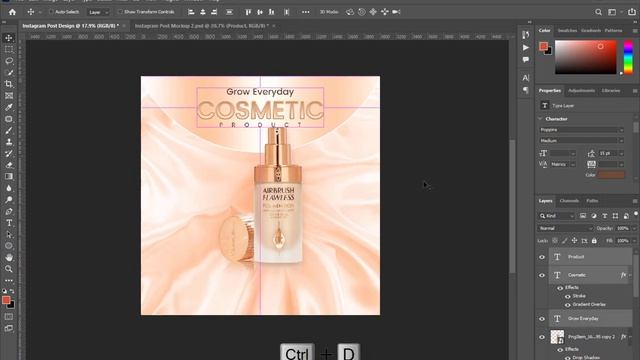Image resolution: width=640 pixels, height=360 pixels.
Task: Click the 3D Mode label in options bar
Action: [x=329, y=12]
